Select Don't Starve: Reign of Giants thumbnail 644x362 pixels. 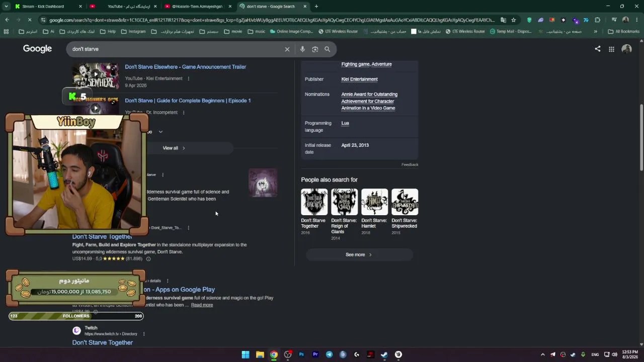[x=344, y=202]
